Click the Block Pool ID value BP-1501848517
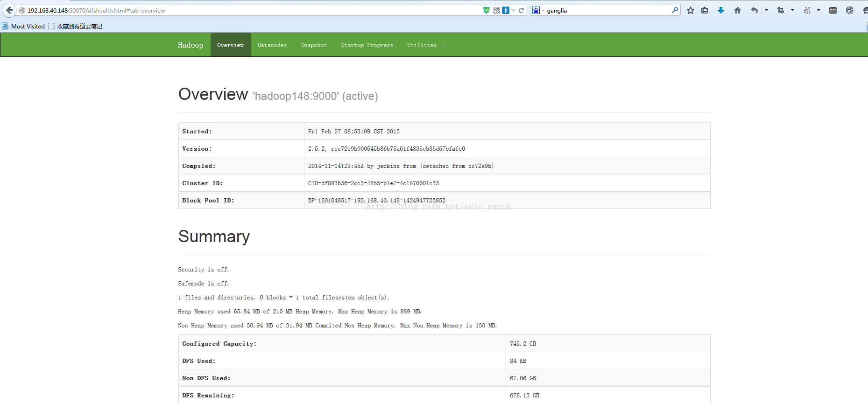The height and width of the screenshot is (403, 868). pos(377,201)
